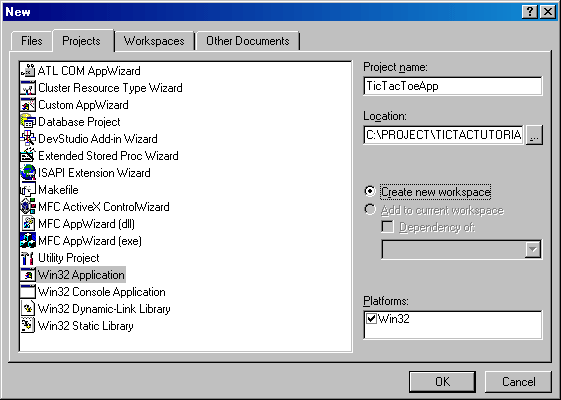Switch to the Other Documents tab
This screenshot has width=561, height=400.
(248, 41)
